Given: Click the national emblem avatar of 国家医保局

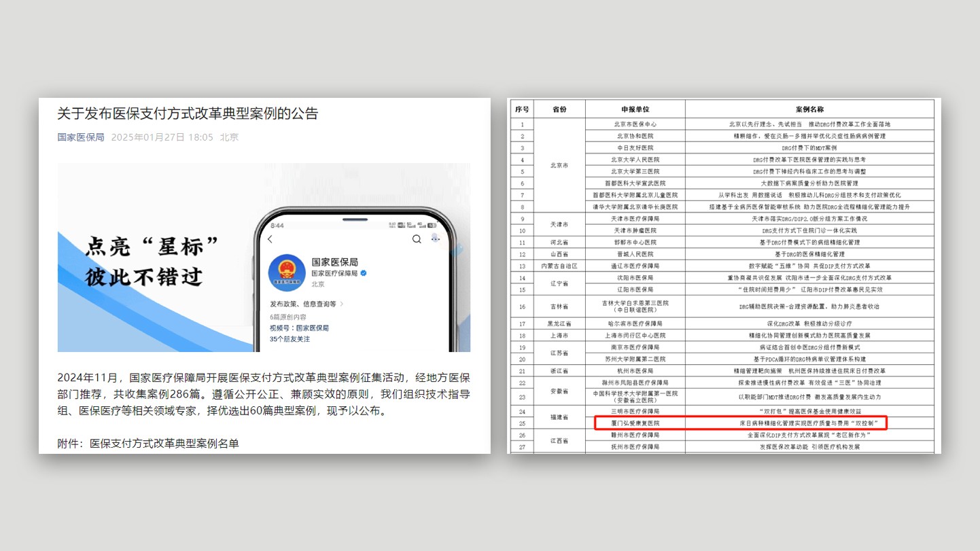Looking at the screenshot, I should point(287,273).
